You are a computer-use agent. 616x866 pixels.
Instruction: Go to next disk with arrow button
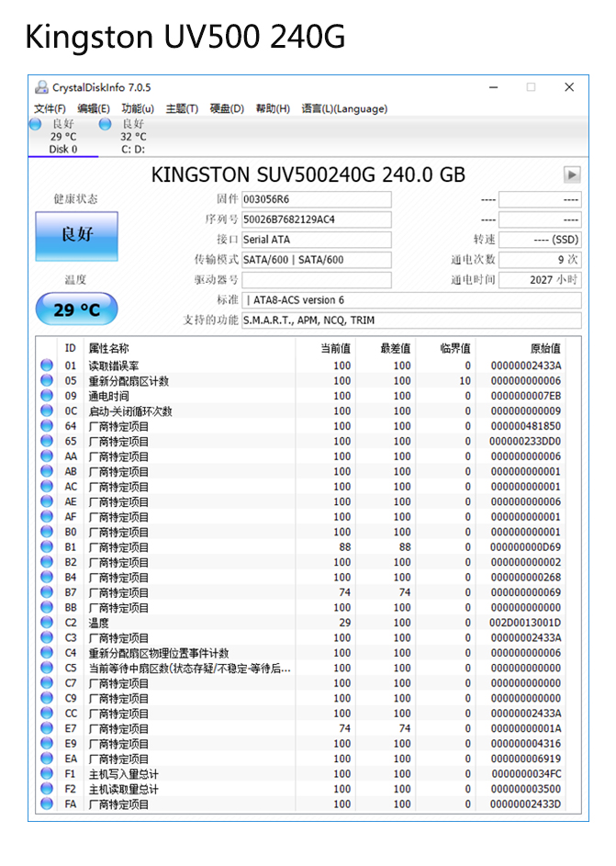click(572, 174)
